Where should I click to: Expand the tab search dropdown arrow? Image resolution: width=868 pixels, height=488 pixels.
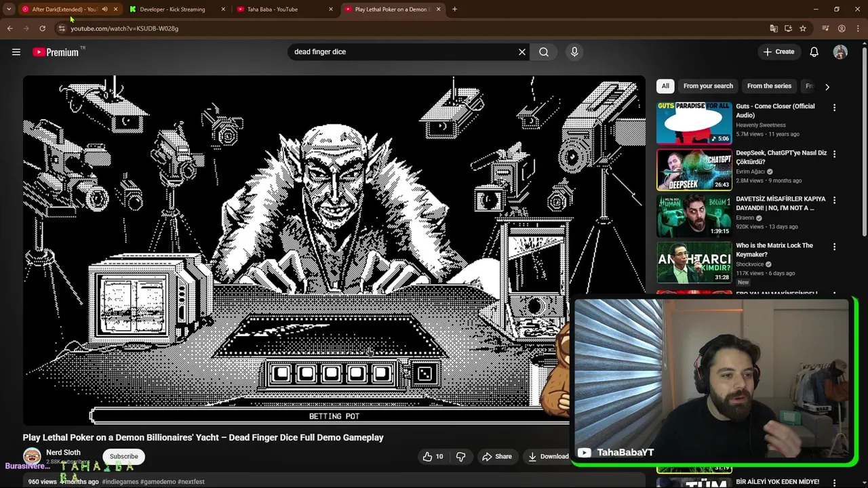pos(9,9)
